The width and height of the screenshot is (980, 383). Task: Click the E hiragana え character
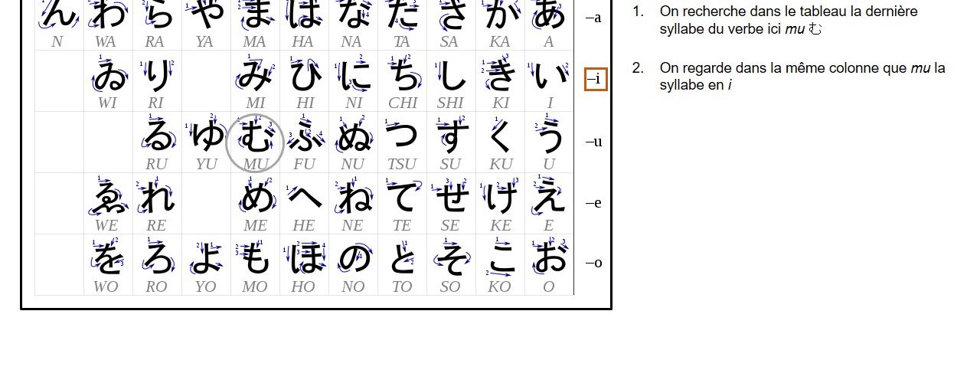coord(549,198)
